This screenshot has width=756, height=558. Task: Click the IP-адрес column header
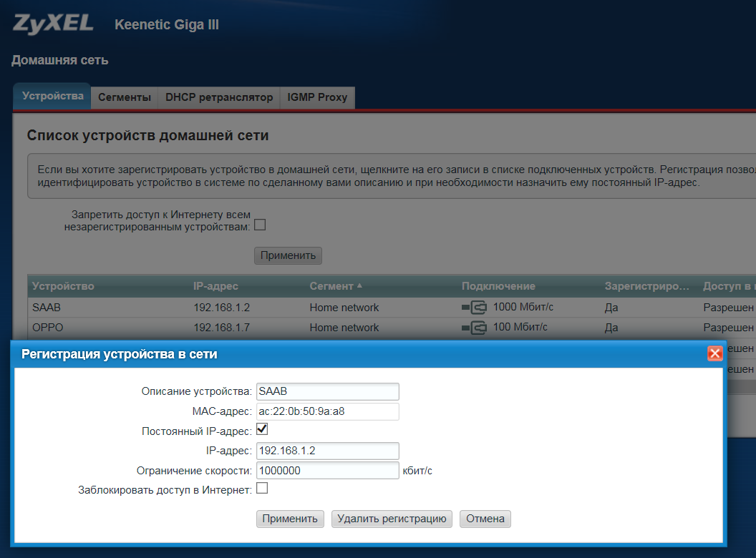pos(215,286)
